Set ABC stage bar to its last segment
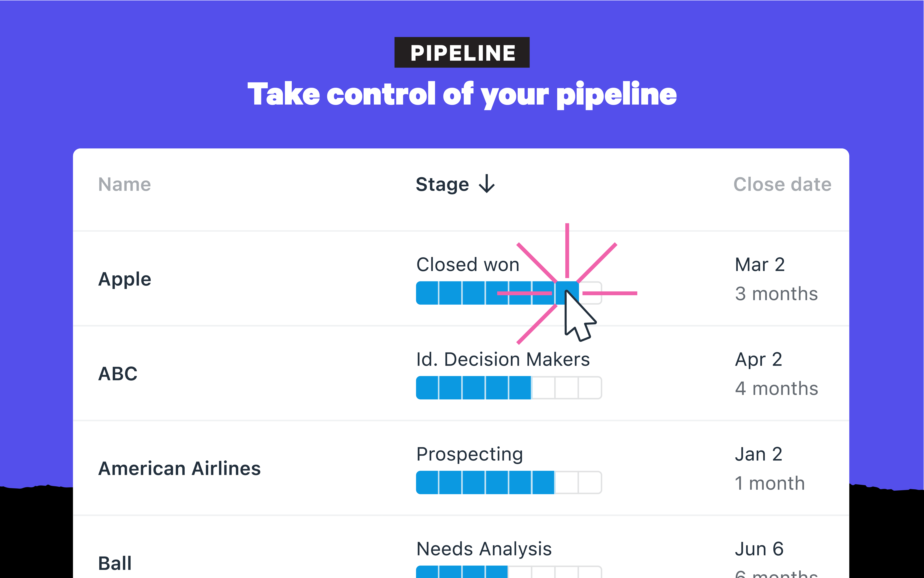The height and width of the screenshot is (578, 924). (x=590, y=388)
